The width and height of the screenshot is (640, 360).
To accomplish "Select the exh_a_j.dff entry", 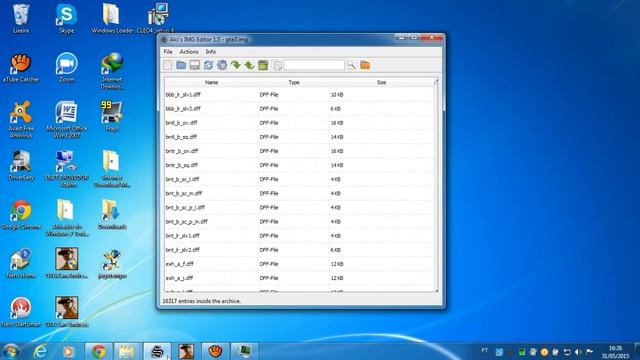I will (x=299, y=278).
